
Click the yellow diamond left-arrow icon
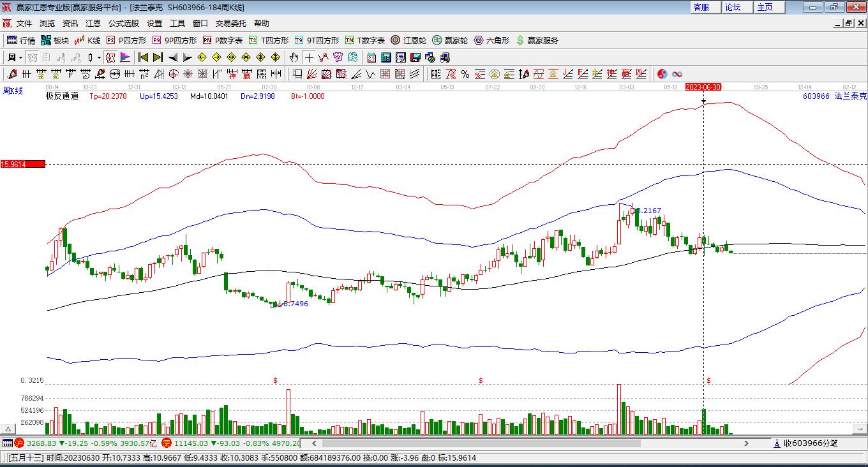point(202,57)
